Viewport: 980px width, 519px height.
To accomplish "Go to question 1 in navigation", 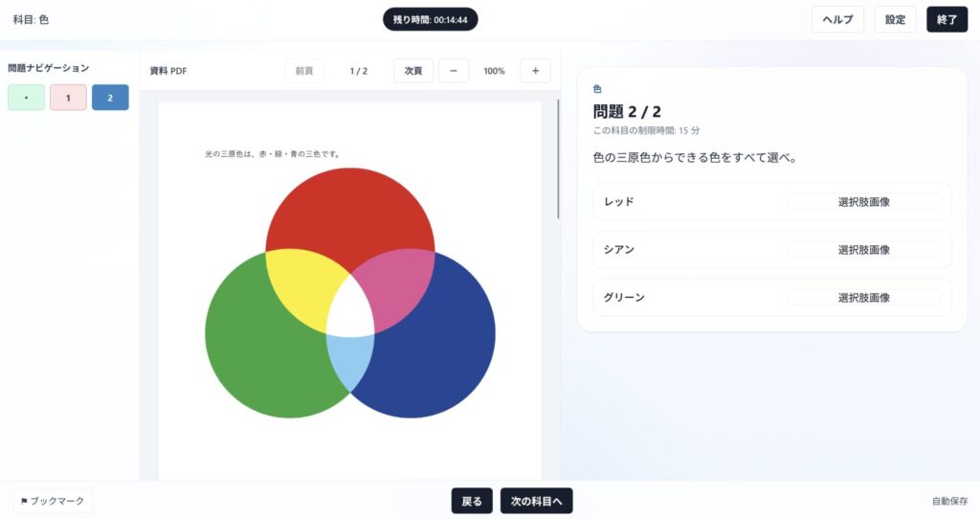I will (68, 98).
